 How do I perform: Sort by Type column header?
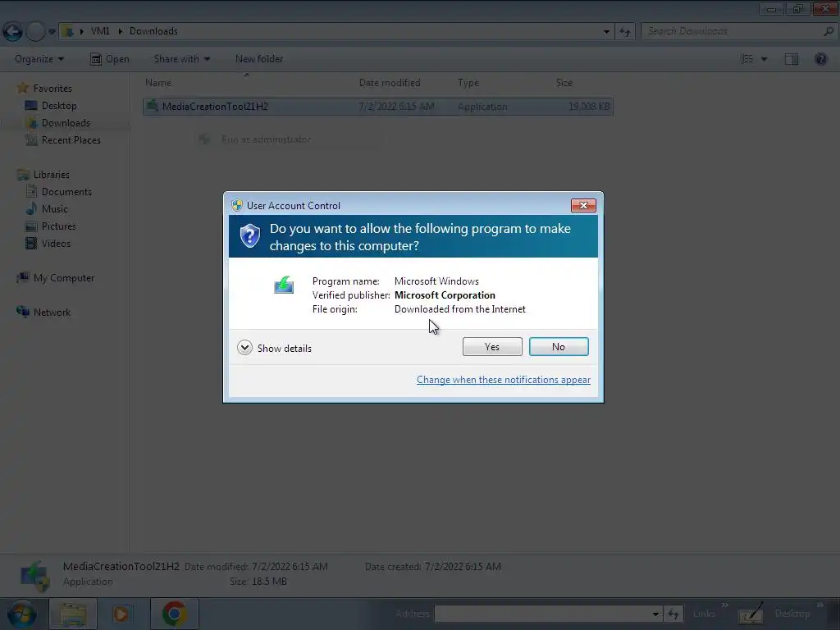[468, 83]
